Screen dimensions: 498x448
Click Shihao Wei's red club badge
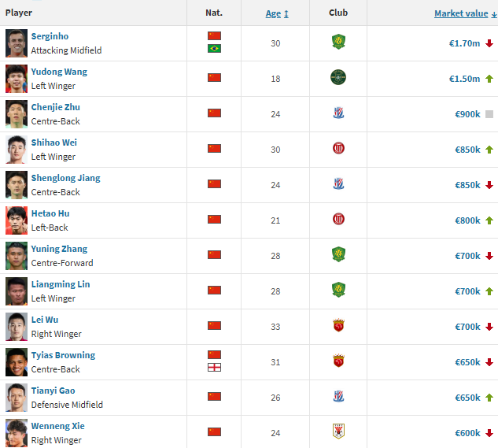[338, 148]
